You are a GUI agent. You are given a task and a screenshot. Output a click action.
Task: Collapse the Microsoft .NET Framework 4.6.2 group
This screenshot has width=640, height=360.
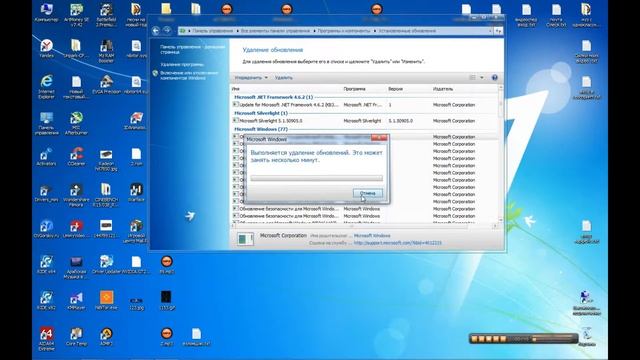tap(273, 97)
